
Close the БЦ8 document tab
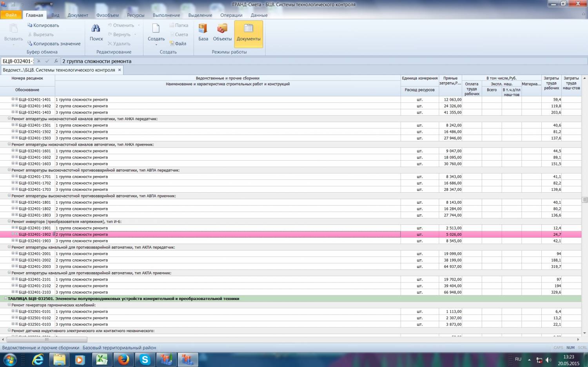coord(120,70)
